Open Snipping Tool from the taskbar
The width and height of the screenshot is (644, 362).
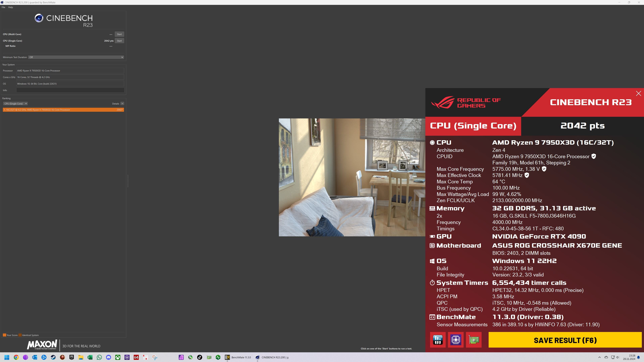tap(155, 357)
